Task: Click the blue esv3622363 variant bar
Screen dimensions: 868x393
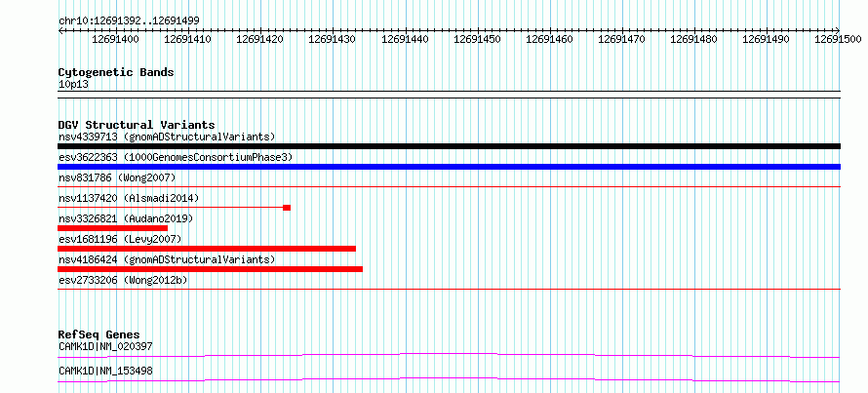Action: click(x=449, y=167)
